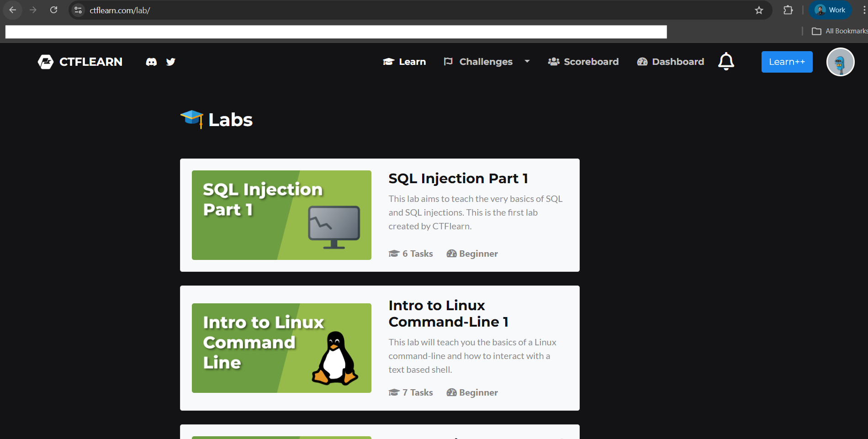View site information icon in address bar
Viewport: 868px width, 439px height.
coord(78,10)
